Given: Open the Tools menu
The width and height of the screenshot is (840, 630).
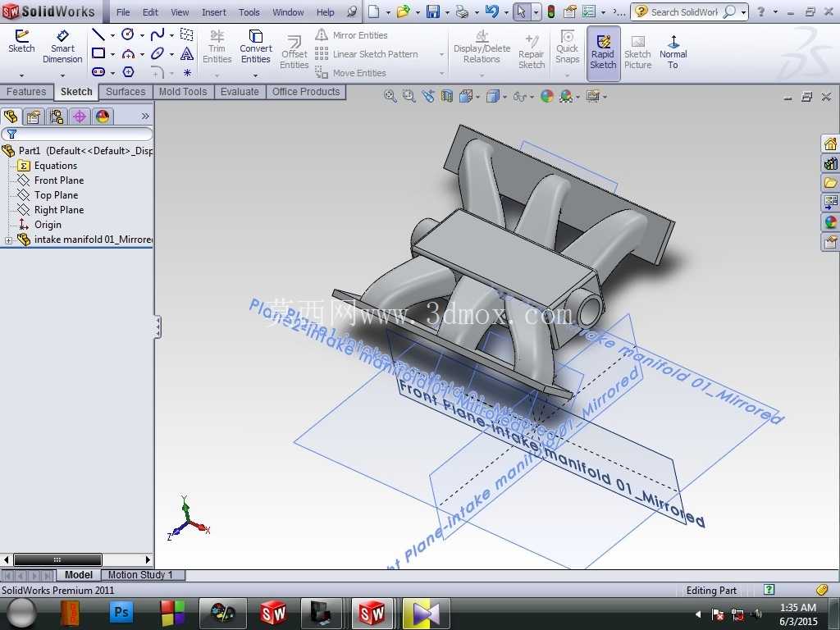Looking at the screenshot, I should coord(249,11).
